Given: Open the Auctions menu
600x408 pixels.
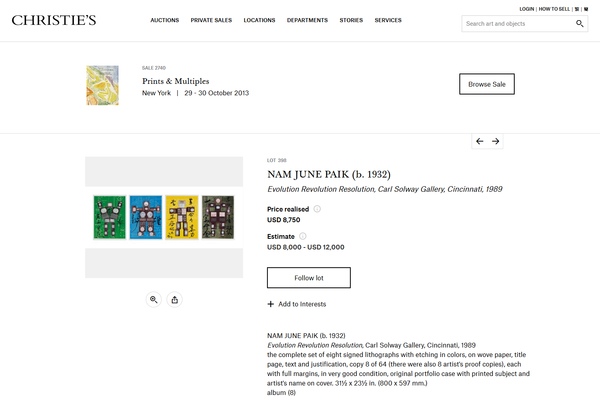Looking at the screenshot, I should (x=164, y=20).
